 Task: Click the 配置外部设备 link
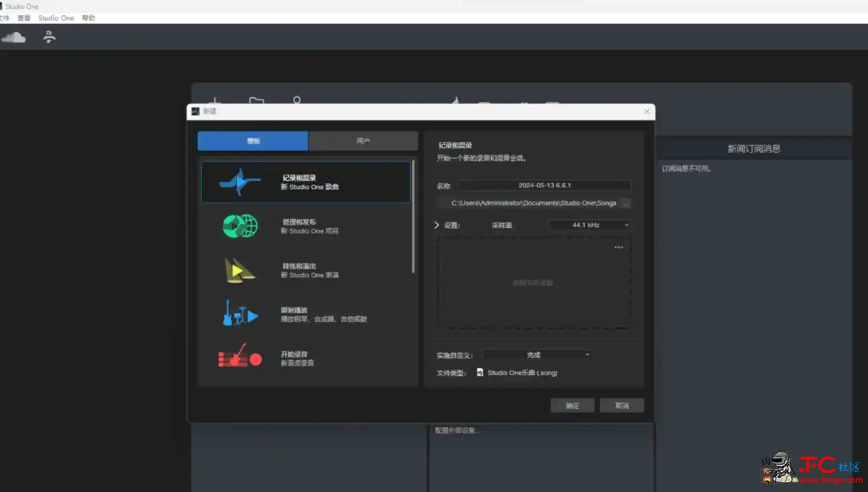(457, 430)
